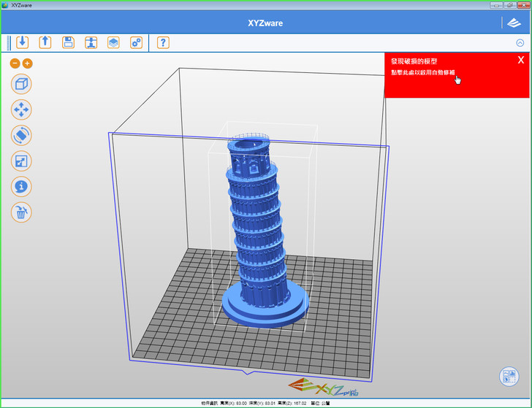Open the View cube tool
Viewport: 532px width, 408px height.
point(21,84)
